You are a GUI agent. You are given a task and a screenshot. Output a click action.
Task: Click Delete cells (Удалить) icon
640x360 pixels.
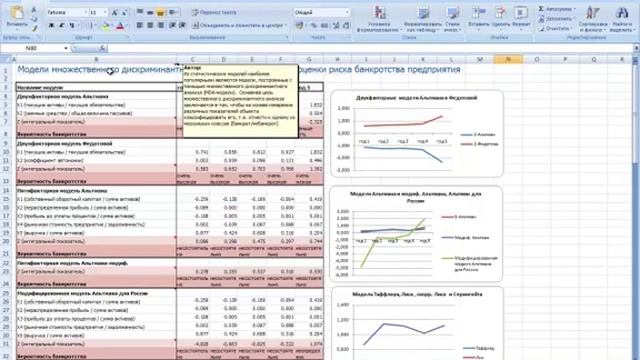[x=500, y=19]
